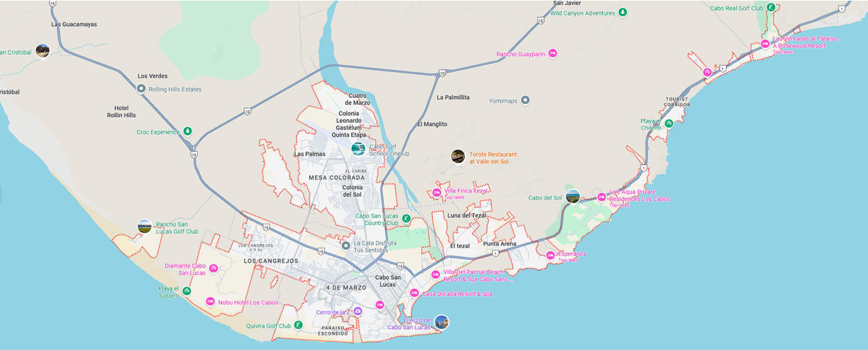
Task: Select the LOS CANGREJOS district label
Action: (271, 261)
